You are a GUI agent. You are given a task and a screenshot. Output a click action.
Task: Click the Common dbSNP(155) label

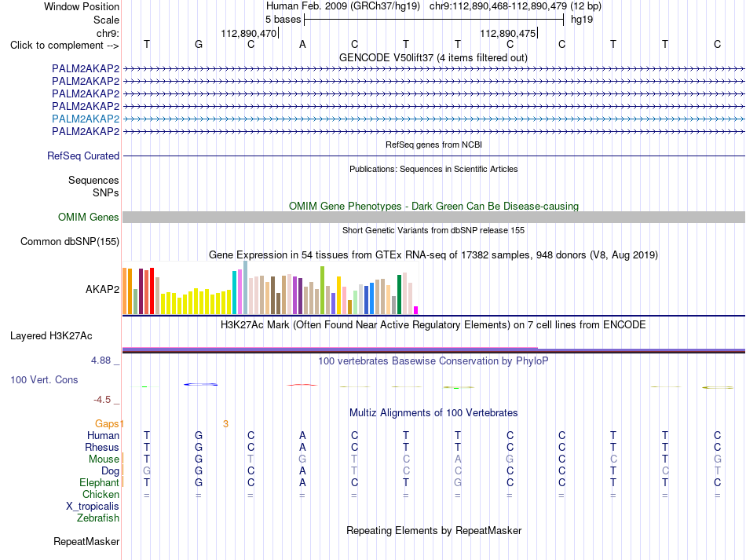tap(70, 242)
